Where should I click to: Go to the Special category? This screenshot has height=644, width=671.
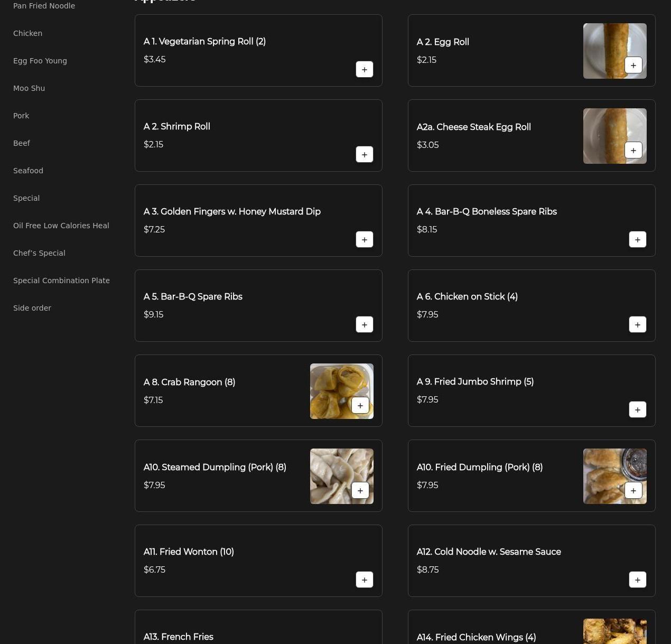[26, 198]
